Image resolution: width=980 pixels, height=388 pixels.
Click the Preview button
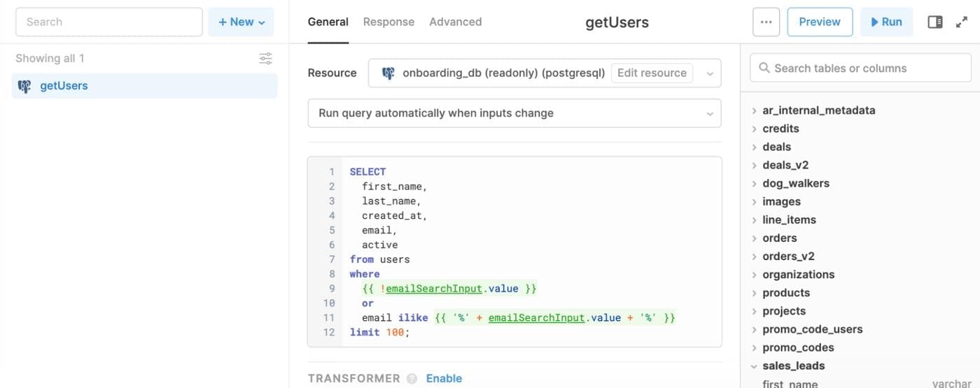click(820, 22)
